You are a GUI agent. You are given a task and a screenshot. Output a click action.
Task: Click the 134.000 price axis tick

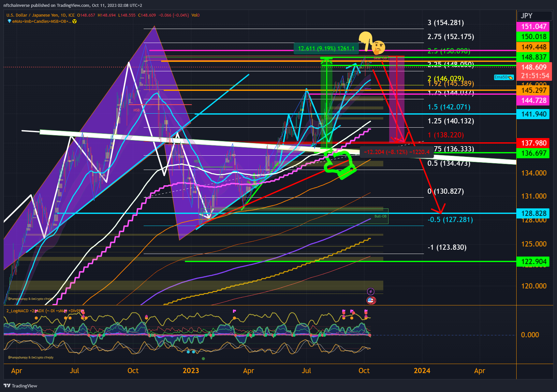534,173
